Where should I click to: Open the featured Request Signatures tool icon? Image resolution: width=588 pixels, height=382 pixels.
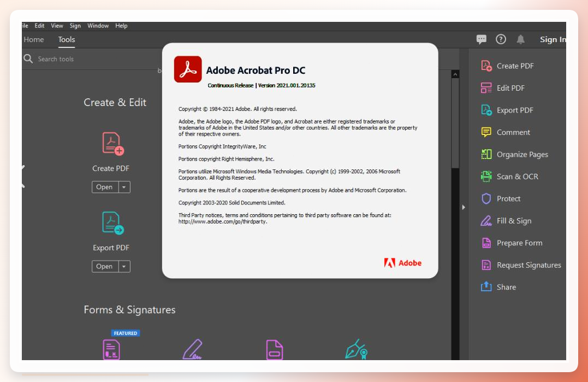pos(111,349)
